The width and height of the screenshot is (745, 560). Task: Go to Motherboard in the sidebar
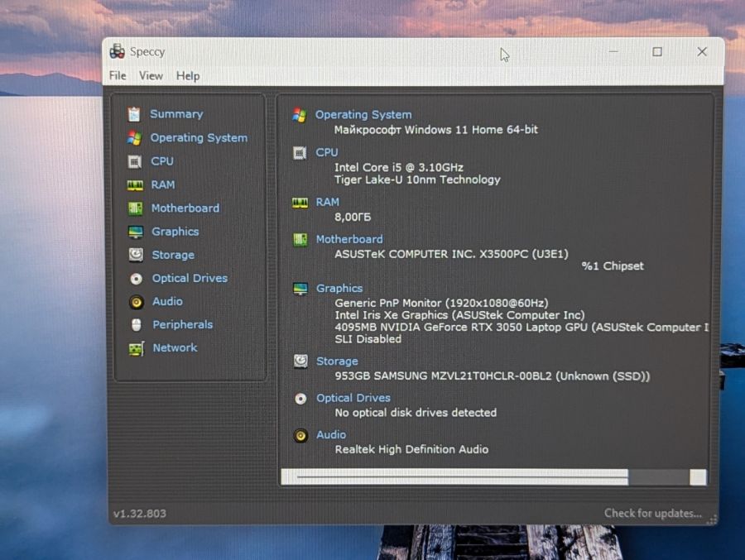(185, 208)
